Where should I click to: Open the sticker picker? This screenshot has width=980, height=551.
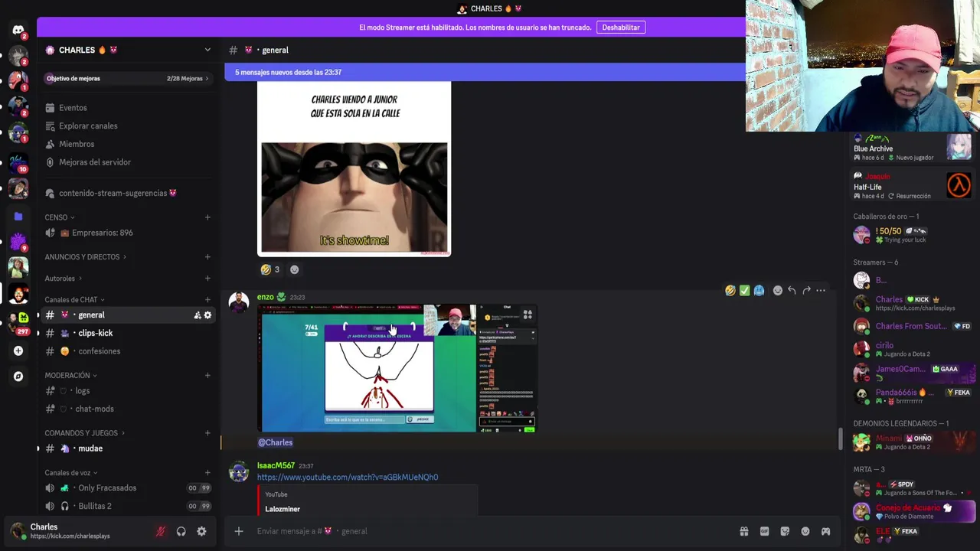coord(785,531)
